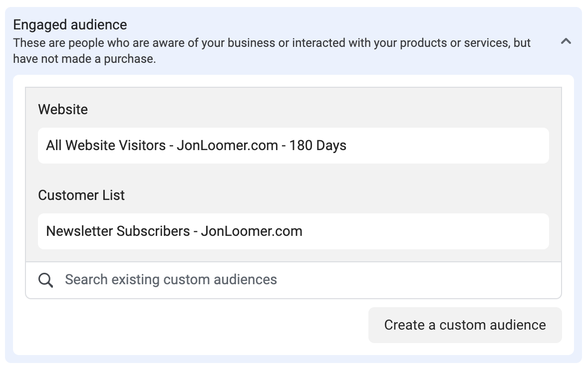Click "JonLoomer.com" in All Website Visitors row
The height and width of the screenshot is (370, 588).
[x=227, y=145]
